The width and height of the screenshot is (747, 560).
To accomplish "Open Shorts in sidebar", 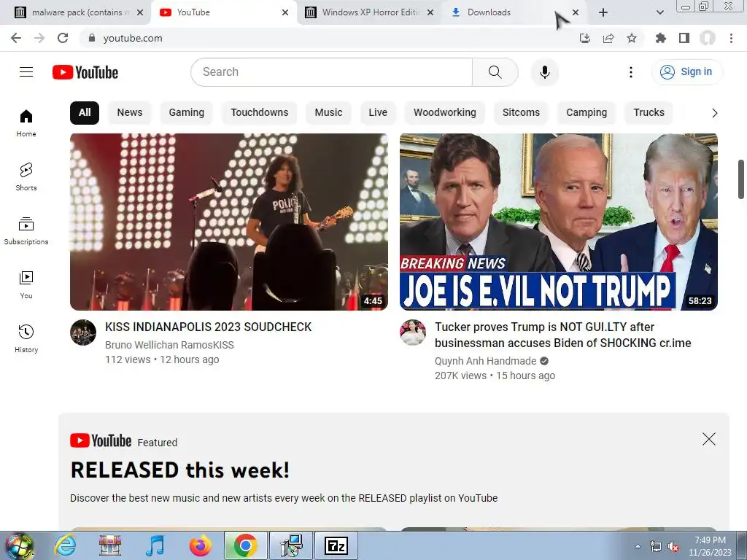I will [26, 177].
